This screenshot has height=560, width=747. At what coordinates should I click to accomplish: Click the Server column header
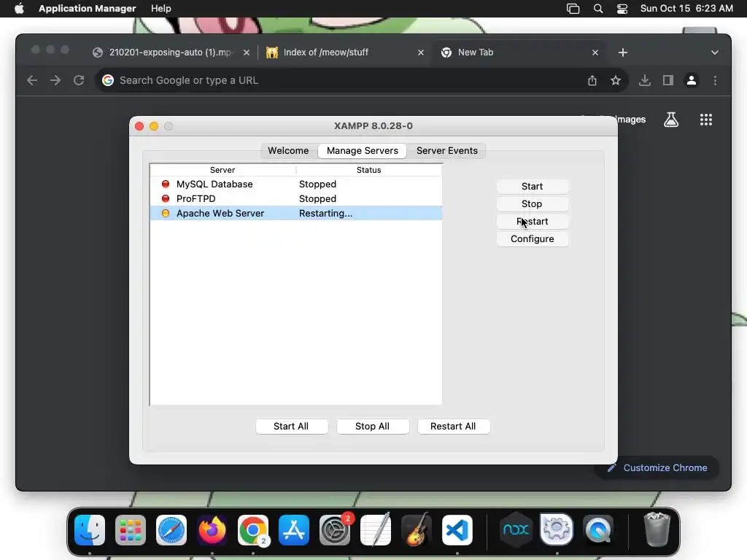[222, 170]
